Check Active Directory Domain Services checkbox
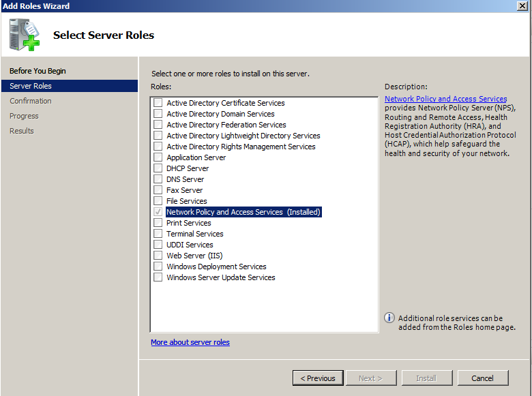 tap(158, 114)
